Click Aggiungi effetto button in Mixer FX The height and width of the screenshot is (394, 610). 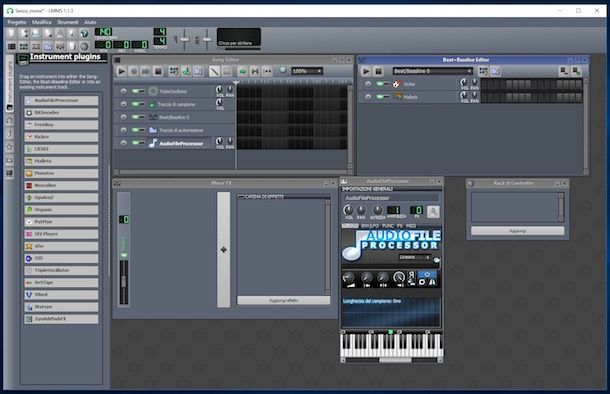(x=284, y=300)
